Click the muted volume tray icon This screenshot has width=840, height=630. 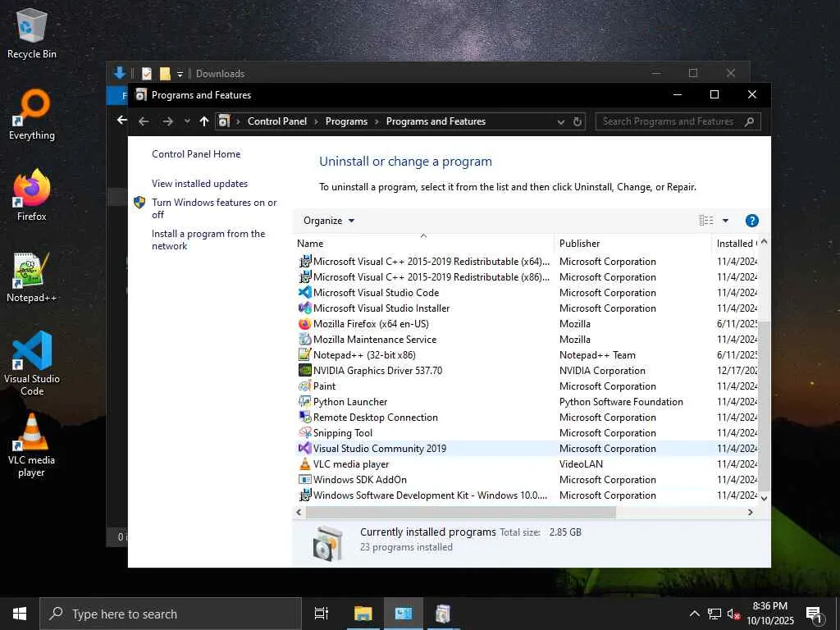click(733, 614)
